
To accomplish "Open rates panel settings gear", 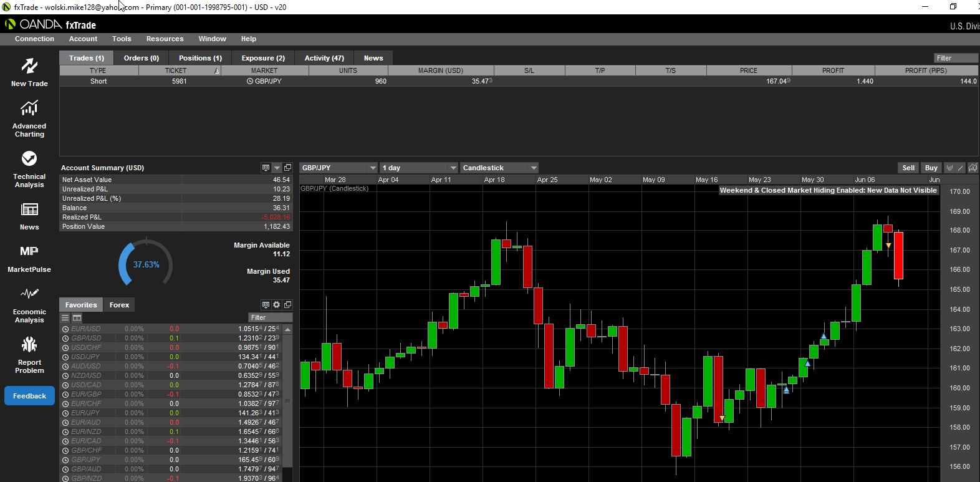I will [x=277, y=305].
